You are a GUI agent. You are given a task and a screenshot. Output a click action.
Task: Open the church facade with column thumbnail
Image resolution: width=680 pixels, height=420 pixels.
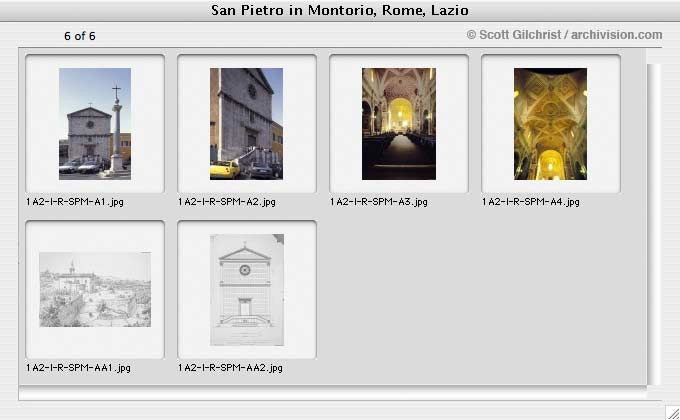coord(95,124)
